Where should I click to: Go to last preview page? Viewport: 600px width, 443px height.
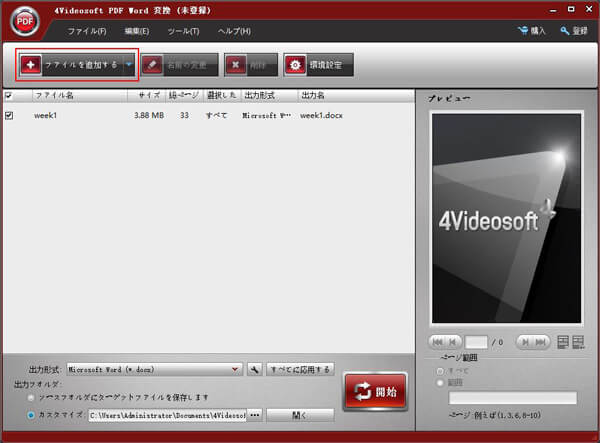pos(541,342)
